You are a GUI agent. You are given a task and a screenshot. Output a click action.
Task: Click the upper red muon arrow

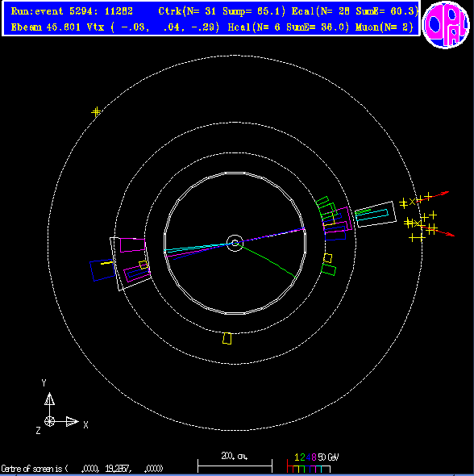coord(434,196)
